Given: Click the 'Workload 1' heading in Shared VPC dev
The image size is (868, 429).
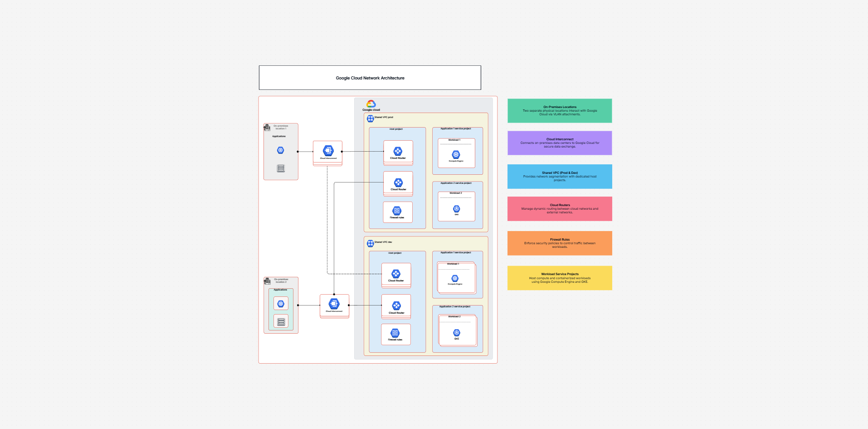Looking at the screenshot, I should pos(453,264).
